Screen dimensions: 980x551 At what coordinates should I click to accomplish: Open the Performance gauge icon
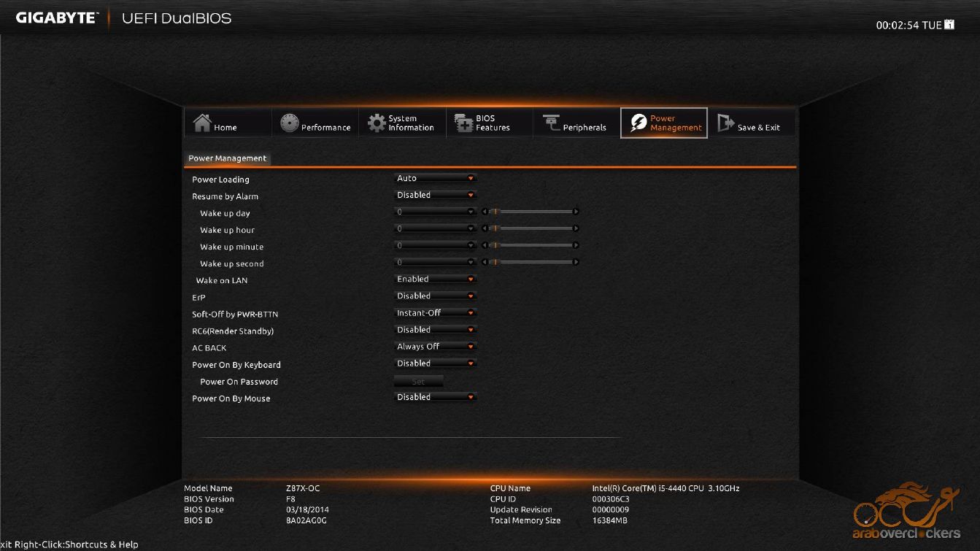(290, 123)
